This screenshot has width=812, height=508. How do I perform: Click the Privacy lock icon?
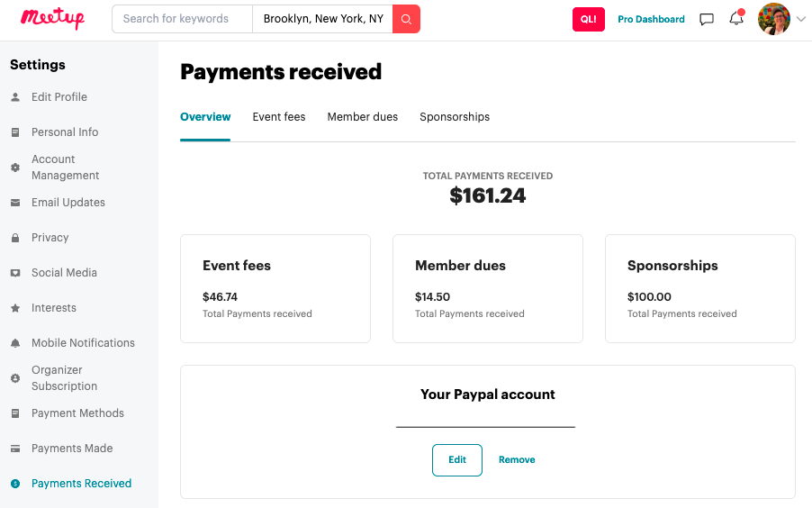coord(15,238)
